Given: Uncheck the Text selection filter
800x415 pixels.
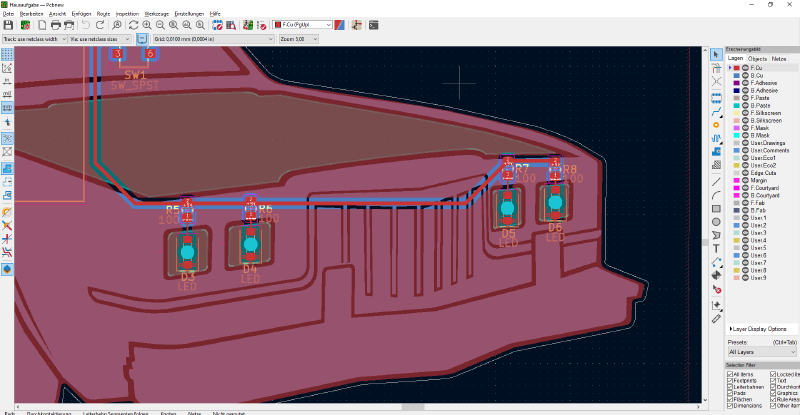Looking at the screenshot, I should 773,381.
